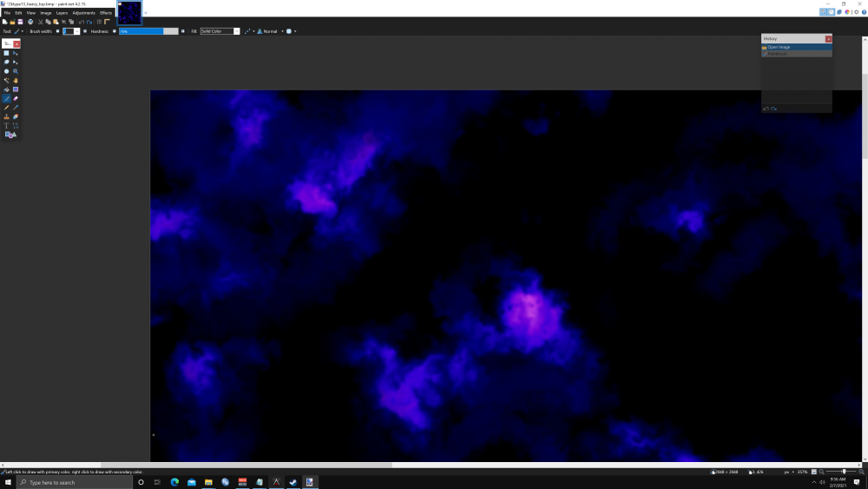Select the Ellipse Select tool
Screen dimensions: 868x489
click(7, 71)
